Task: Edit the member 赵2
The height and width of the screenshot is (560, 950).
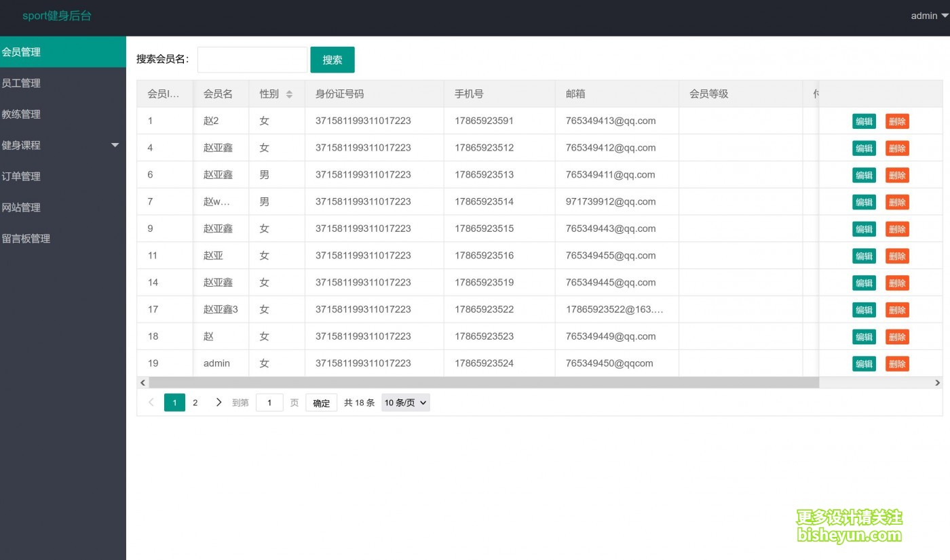Action: tap(864, 121)
